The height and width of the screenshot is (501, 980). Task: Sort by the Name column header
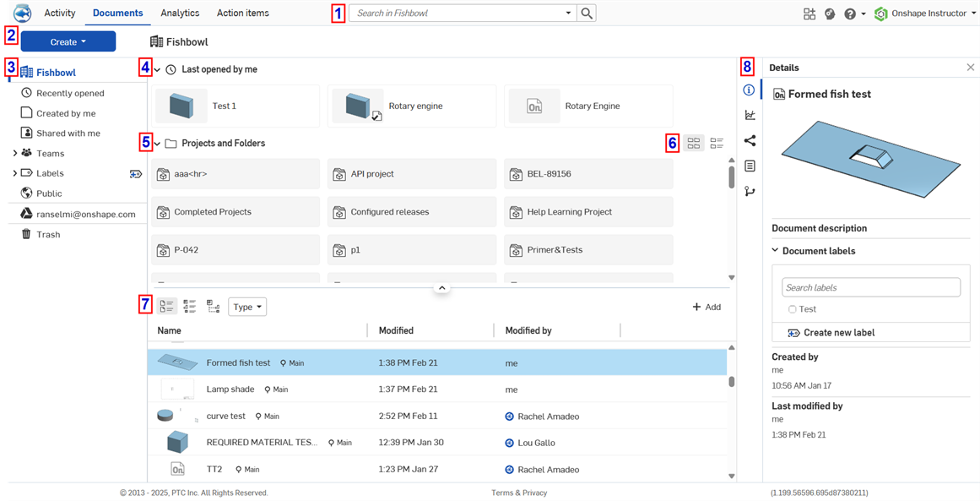point(170,330)
